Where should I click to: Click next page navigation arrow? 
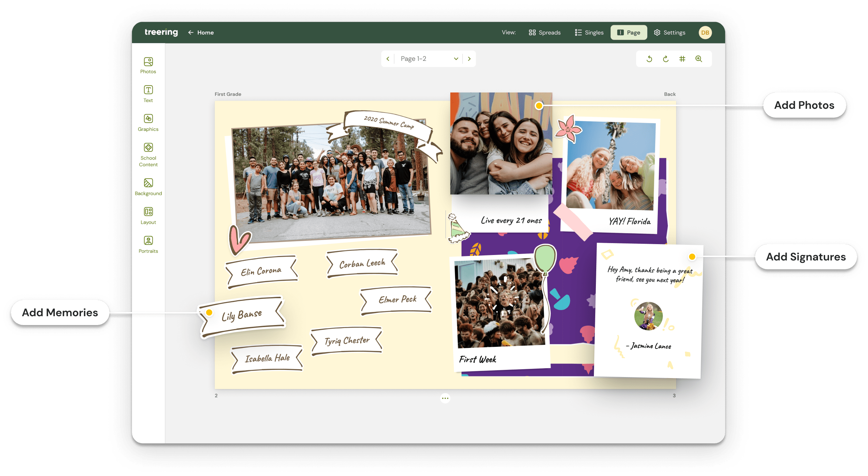pyautogui.click(x=469, y=58)
